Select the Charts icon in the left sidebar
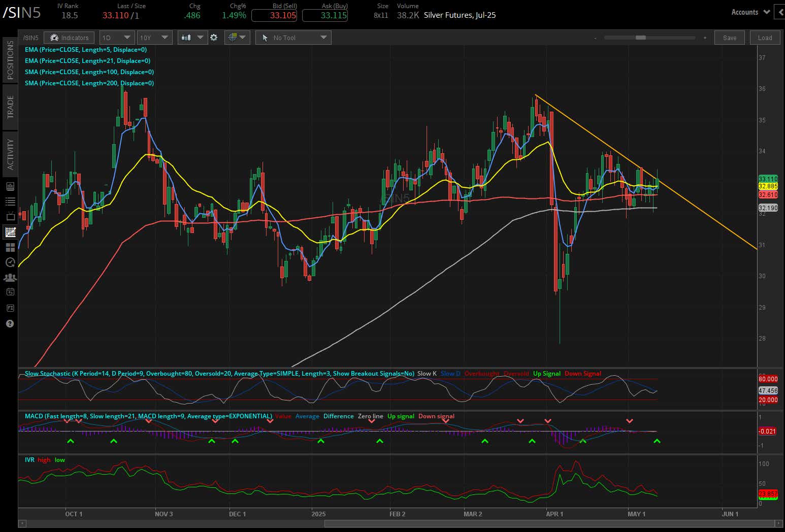The height and width of the screenshot is (532, 785). [x=10, y=232]
